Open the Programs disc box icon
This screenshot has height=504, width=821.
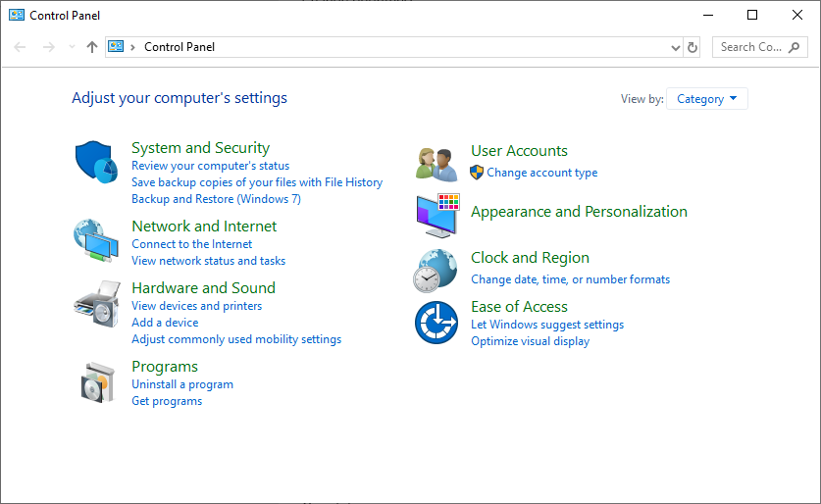point(97,381)
